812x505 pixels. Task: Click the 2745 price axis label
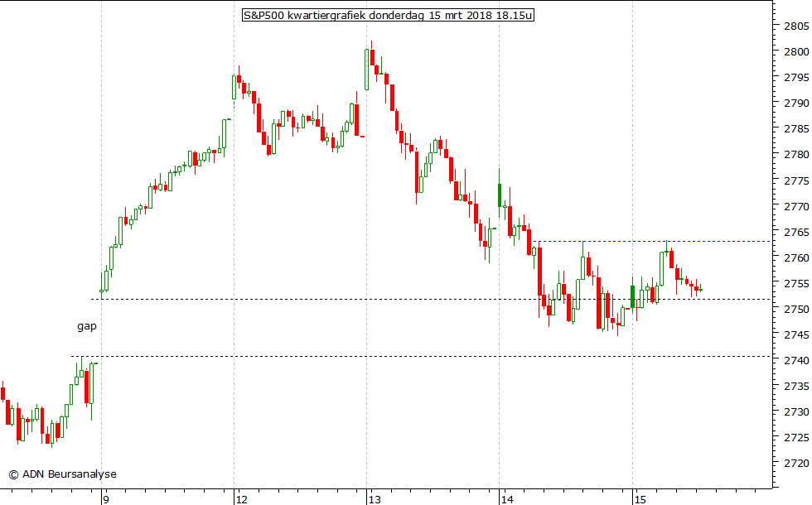(x=796, y=334)
